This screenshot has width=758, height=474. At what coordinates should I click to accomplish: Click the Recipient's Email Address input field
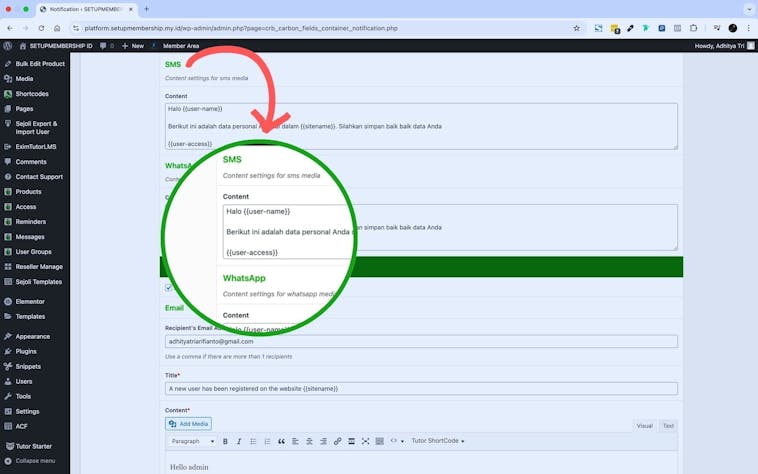pyautogui.click(x=420, y=341)
